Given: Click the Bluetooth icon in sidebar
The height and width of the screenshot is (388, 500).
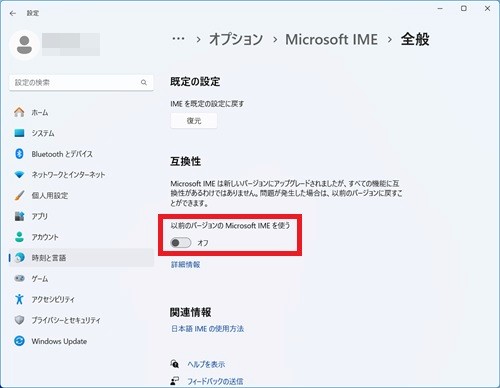Looking at the screenshot, I should 19,154.
